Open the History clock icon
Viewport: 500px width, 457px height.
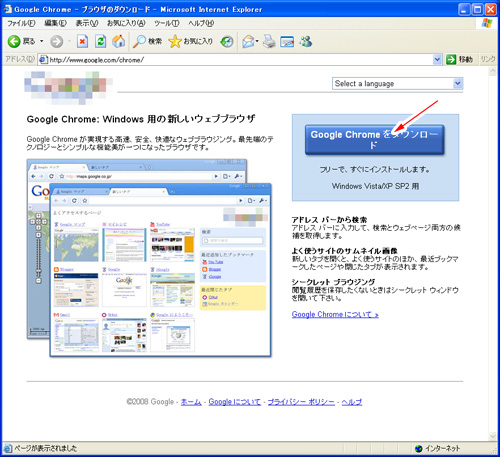227,41
